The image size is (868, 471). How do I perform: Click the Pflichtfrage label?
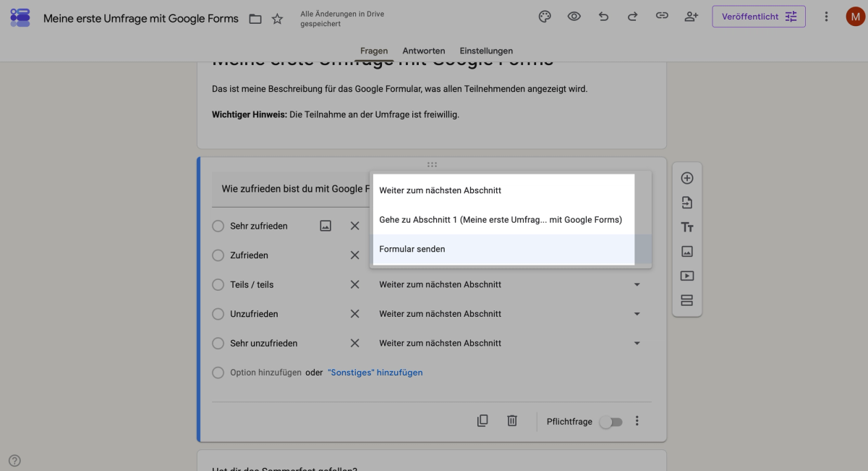click(569, 421)
